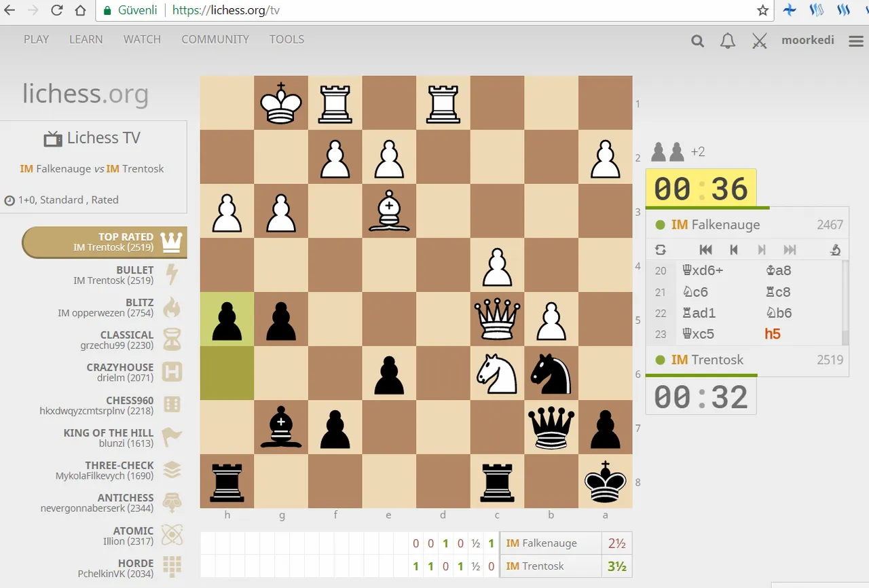This screenshot has width=869, height=588.
Task: Select the ANTICHESS channel
Action: [x=105, y=502]
